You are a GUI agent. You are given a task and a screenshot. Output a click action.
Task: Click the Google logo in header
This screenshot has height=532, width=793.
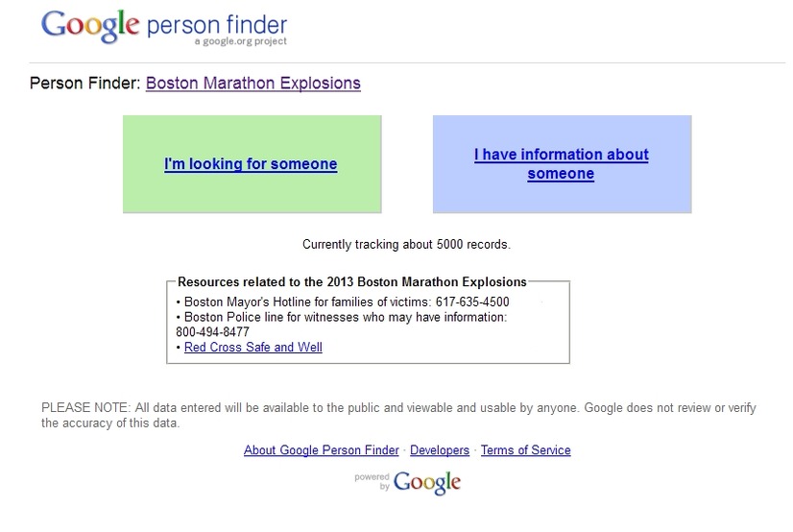[x=90, y=26]
